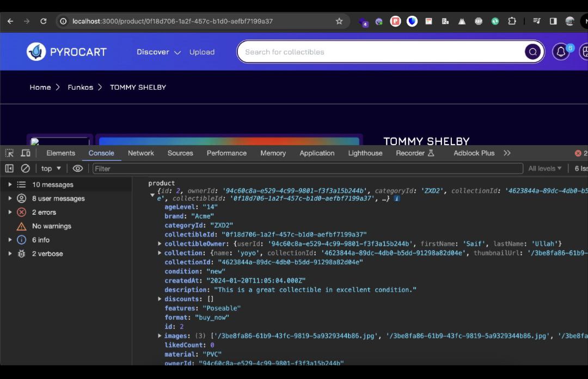Screen dimensions: 588x379
Task: Collapse the logged product object
Action: coord(152,195)
